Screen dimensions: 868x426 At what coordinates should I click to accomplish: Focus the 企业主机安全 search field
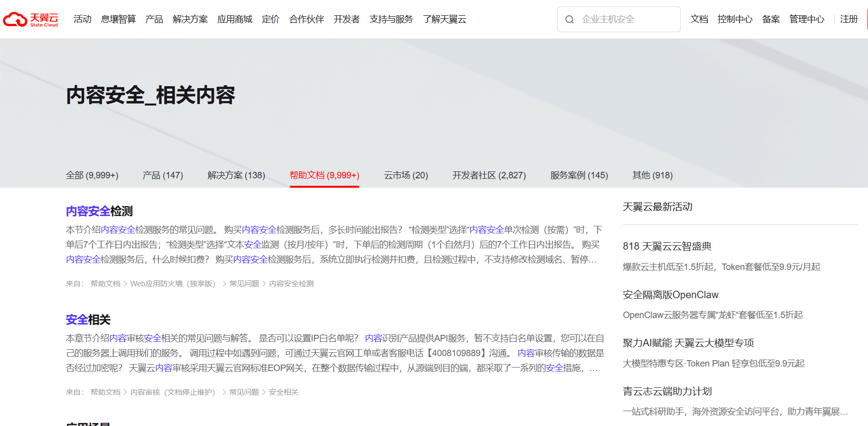point(619,19)
